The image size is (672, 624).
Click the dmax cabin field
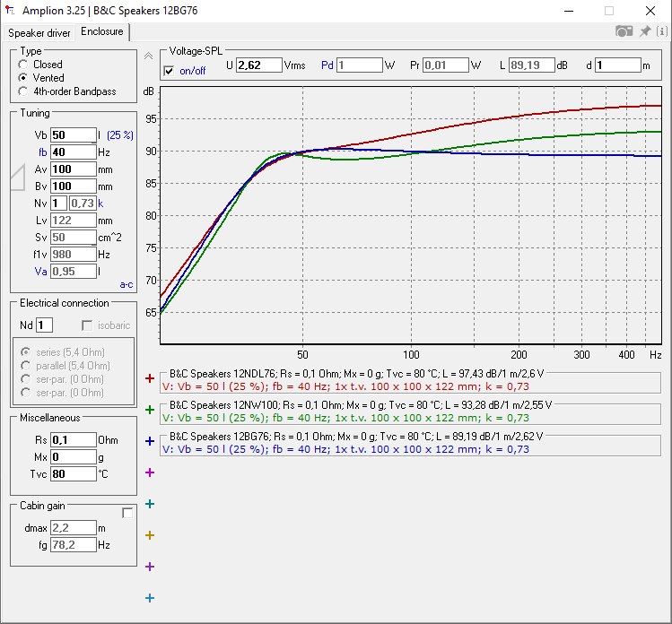(74, 528)
